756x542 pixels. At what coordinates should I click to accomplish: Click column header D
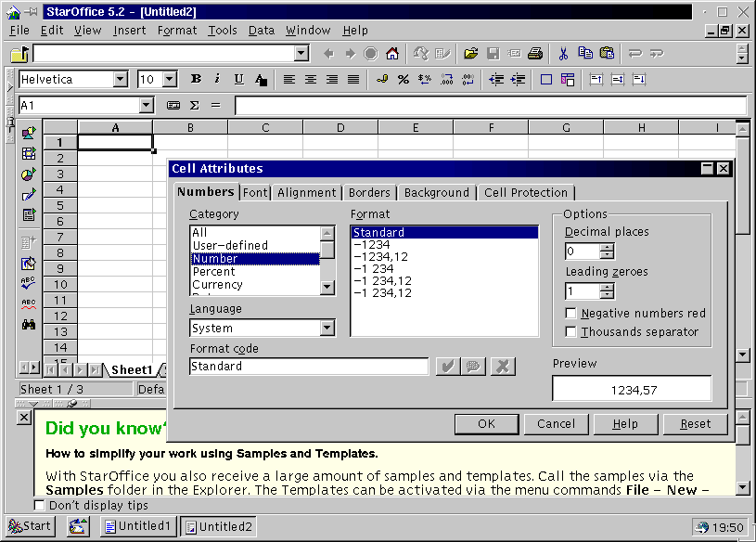coord(340,128)
